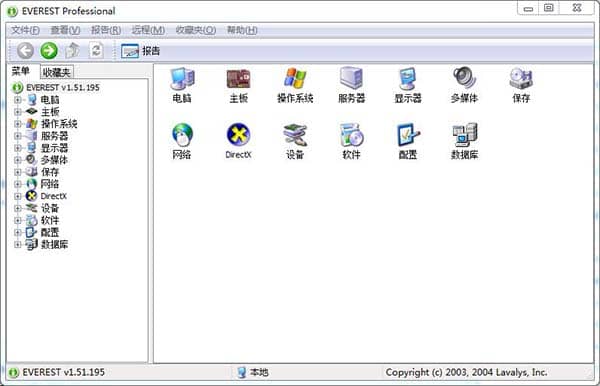
Task: Expand the 服务器 tree node
Action: (x=17, y=136)
